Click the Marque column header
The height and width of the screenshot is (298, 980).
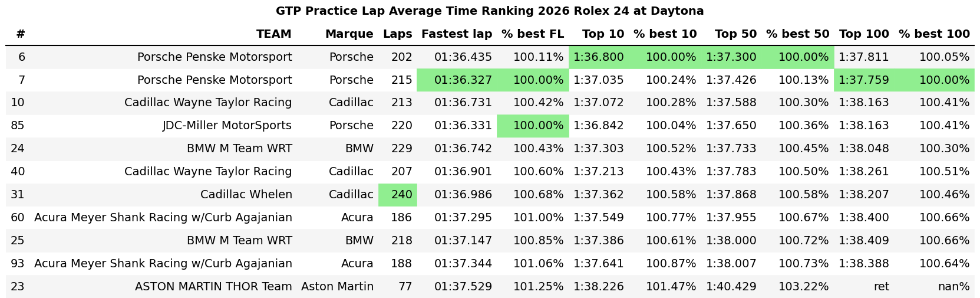point(349,34)
